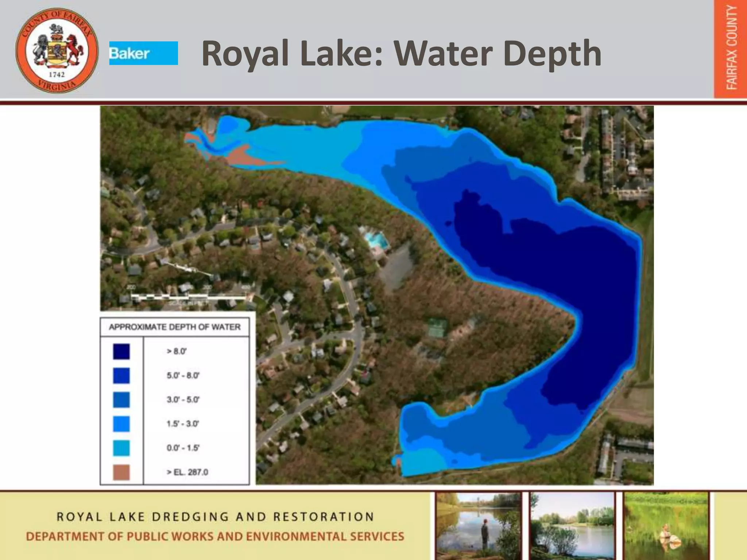Click the Baker logo

pos(143,53)
